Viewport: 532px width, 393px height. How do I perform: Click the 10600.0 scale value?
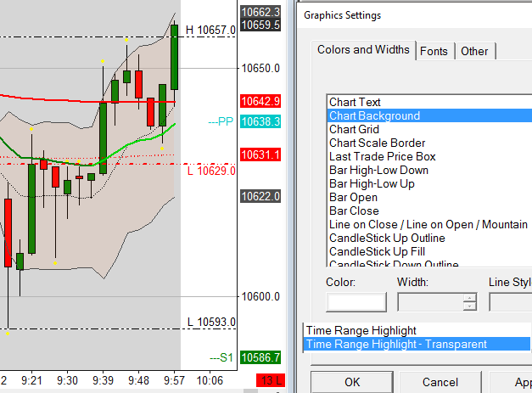(x=260, y=296)
